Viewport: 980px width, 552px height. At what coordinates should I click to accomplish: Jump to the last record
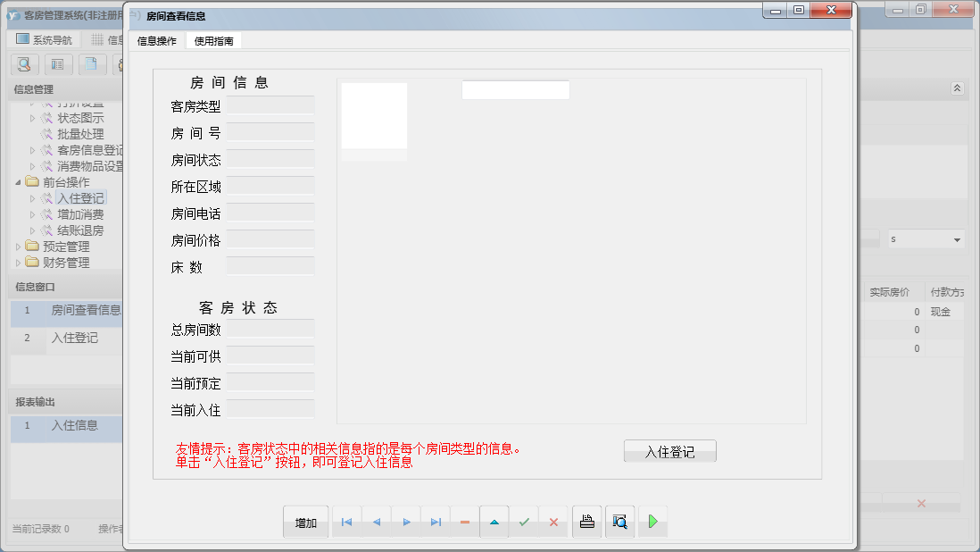pyautogui.click(x=436, y=522)
